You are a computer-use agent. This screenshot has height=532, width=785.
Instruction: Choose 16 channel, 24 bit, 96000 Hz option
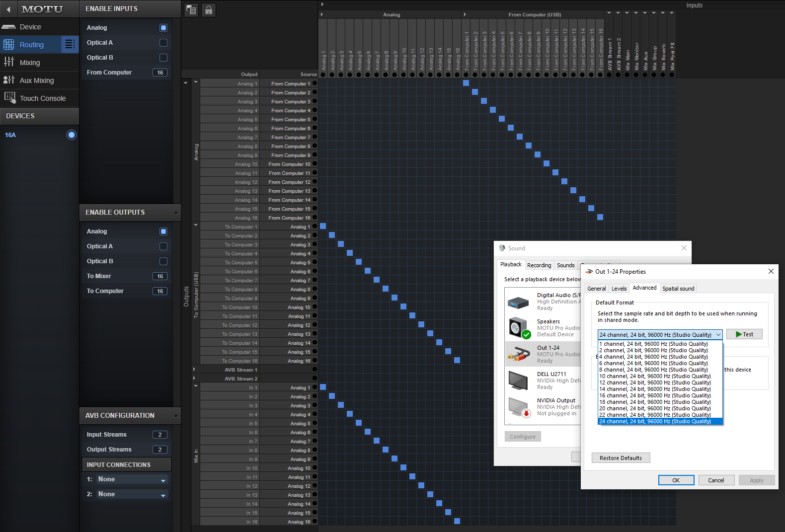[x=660, y=395]
